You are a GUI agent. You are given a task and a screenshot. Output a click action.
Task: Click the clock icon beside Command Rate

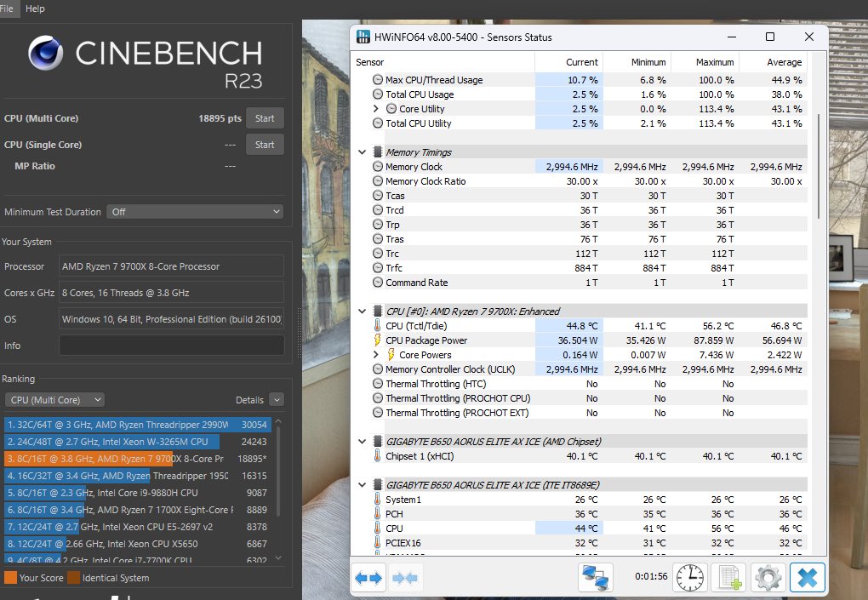click(378, 283)
